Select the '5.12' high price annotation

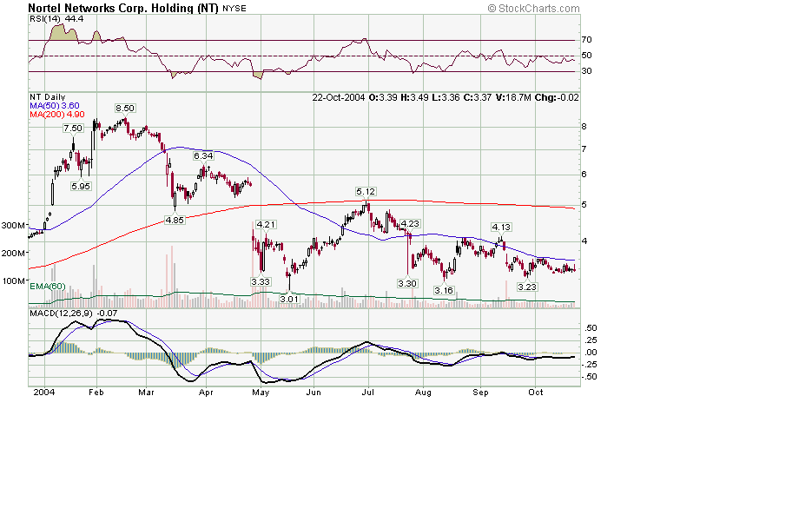(366, 192)
